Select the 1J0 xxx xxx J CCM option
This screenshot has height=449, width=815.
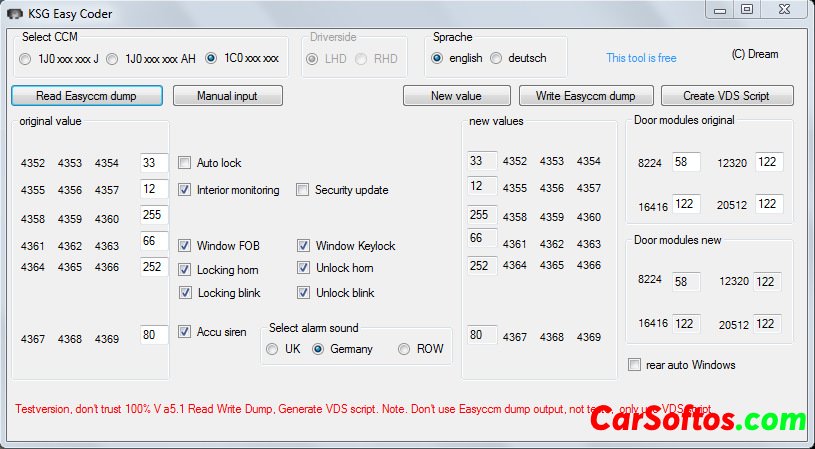click(25, 59)
